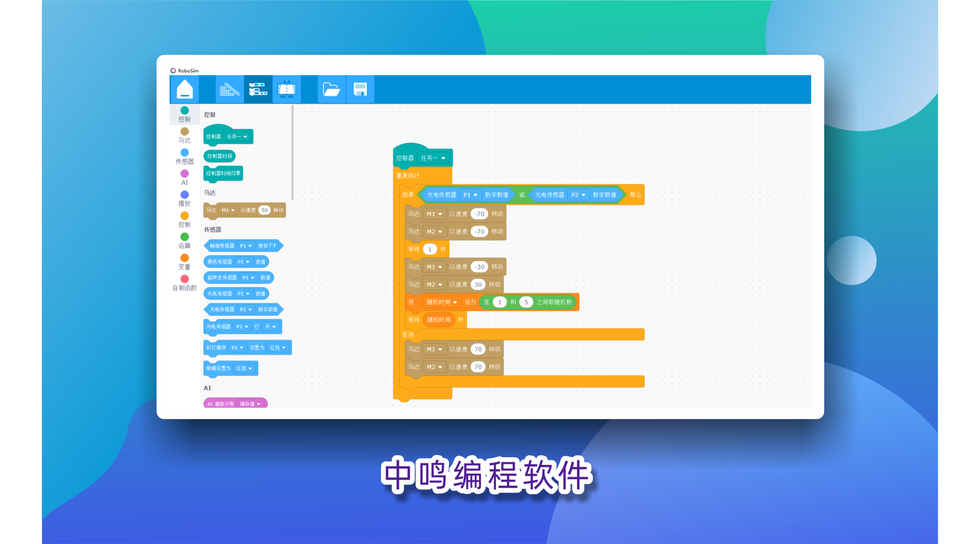Open 任务一 dropdown on workspace 控制器 block

click(x=434, y=158)
